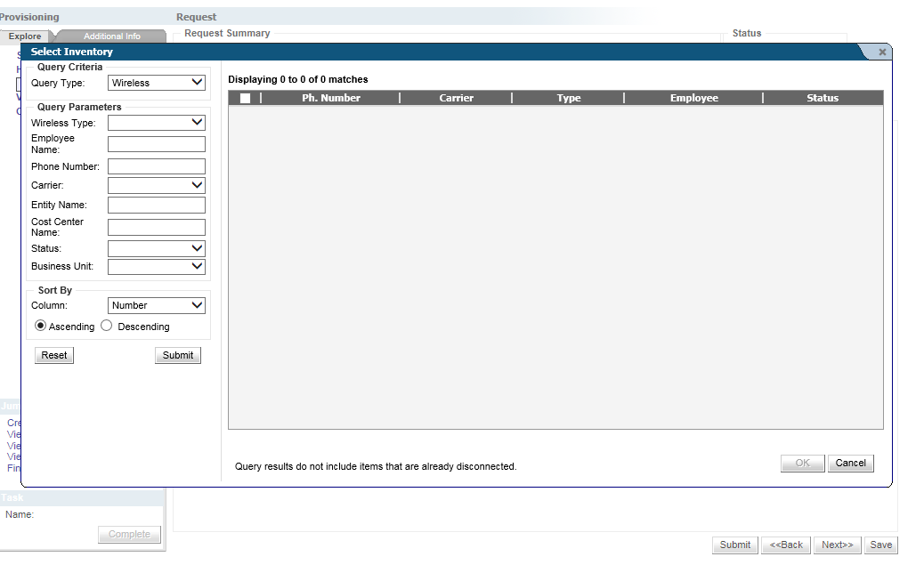
Task: Open the Sort By Column dropdown
Action: click(x=156, y=305)
